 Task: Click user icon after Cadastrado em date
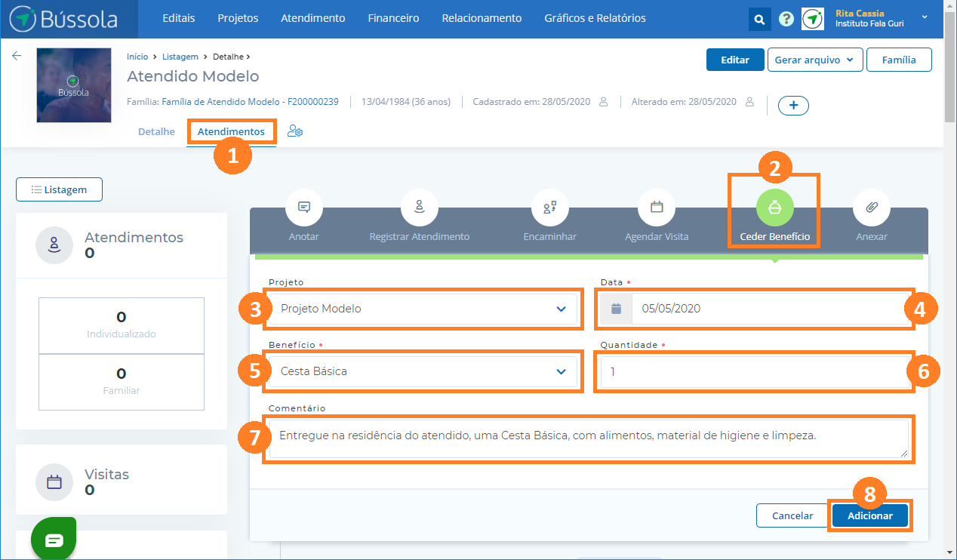tap(603, 102)
